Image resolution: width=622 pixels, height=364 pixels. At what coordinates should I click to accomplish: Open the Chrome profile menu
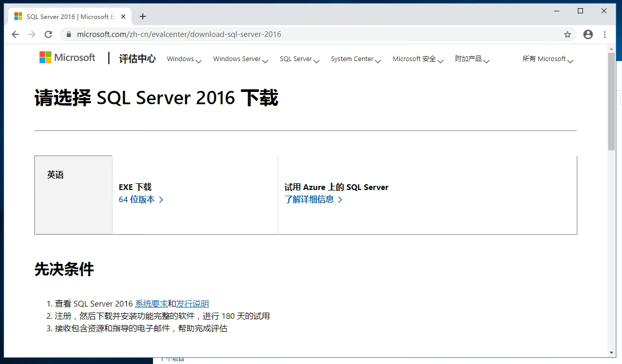coord(588,34)
